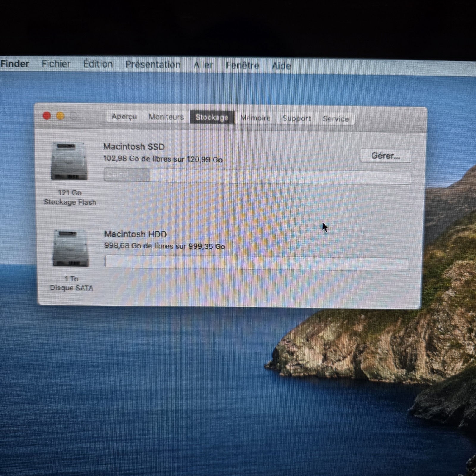
Task: Open the Service tab
Action: [336, 119]
